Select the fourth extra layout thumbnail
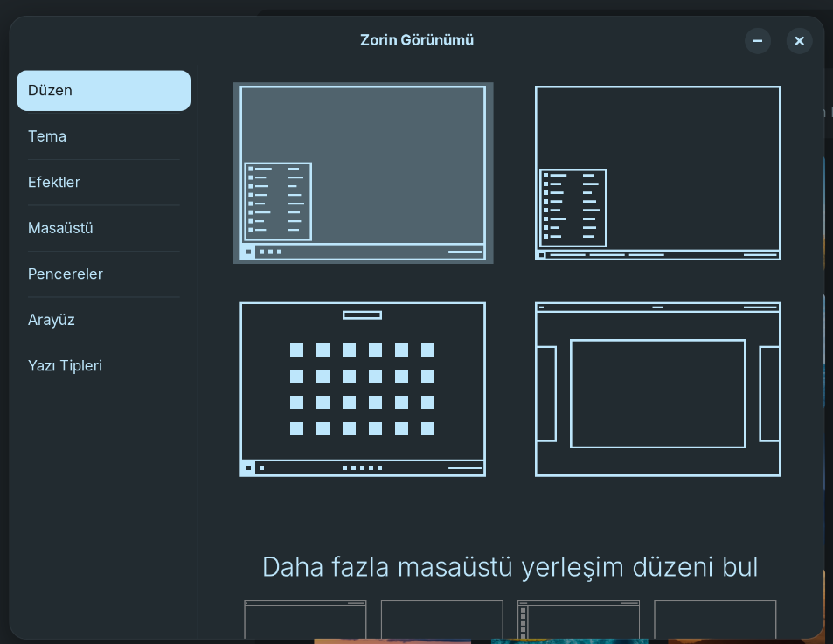The image size is (833, 644). [x=715, y=620]
